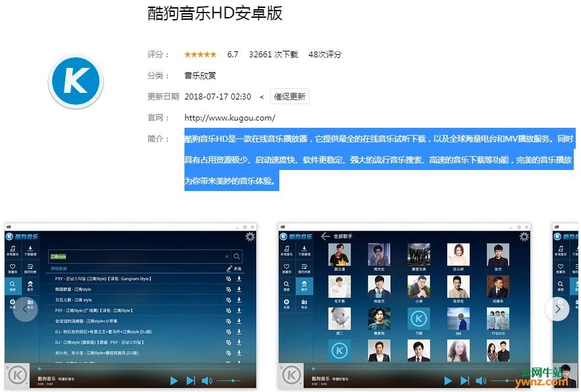Click the 我的列表 icon in the search-results screenshot
Screen dimensions: 581x392
(x=30, y=268)
